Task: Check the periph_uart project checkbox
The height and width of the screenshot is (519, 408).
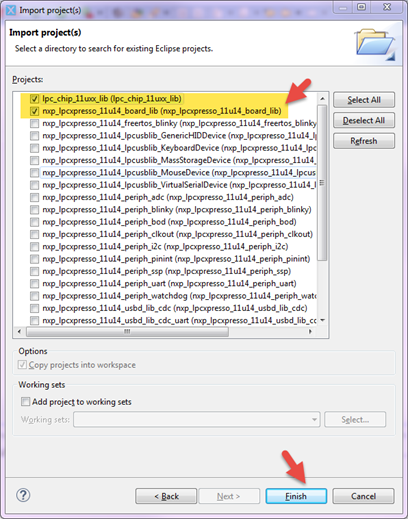Action: (34, 284)
